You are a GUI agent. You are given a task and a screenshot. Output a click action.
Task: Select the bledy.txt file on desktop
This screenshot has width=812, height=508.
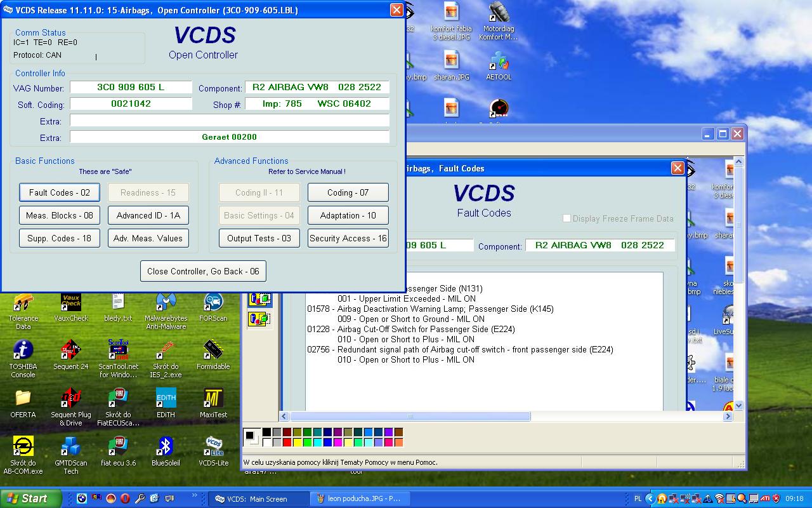(x=118, y=308)
